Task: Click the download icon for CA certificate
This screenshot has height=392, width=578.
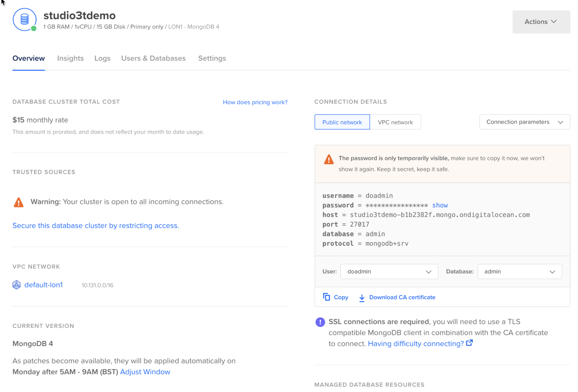Action: click(x=362, y=297)
